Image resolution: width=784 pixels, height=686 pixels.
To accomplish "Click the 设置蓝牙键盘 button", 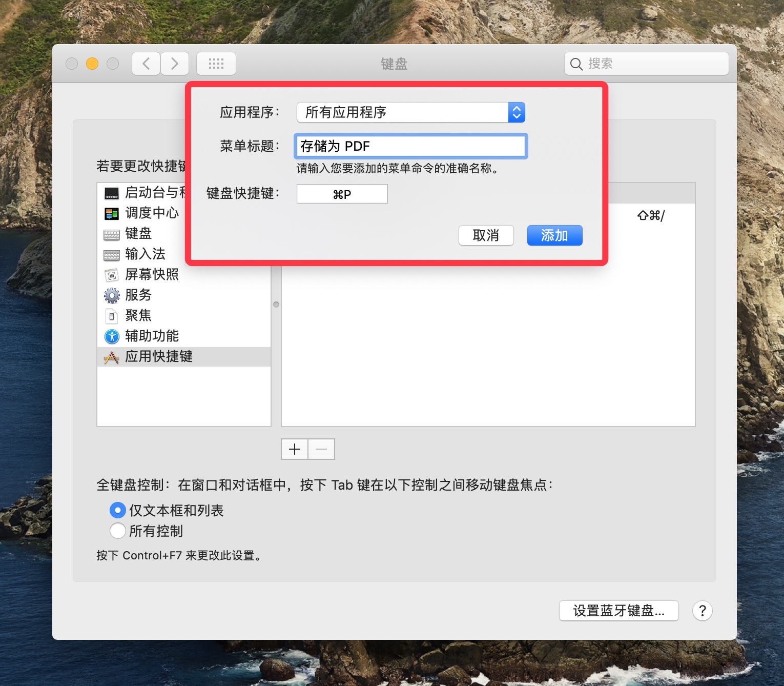I will (x=618, y=611).
